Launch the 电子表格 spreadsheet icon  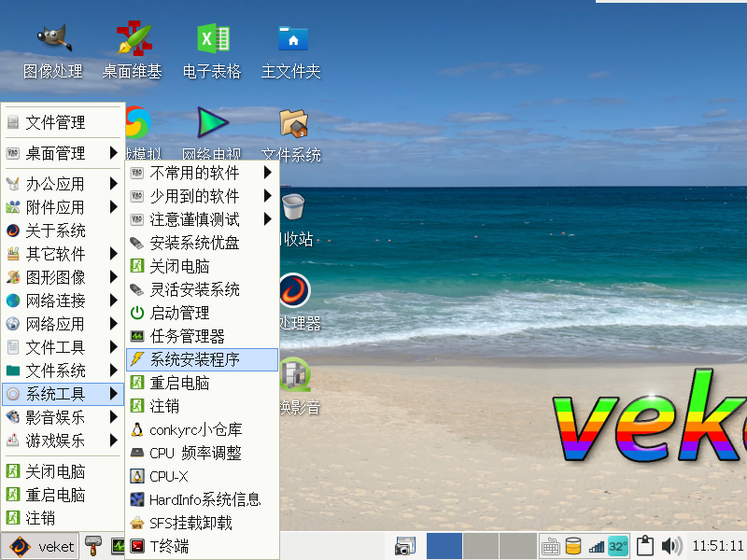214,38
